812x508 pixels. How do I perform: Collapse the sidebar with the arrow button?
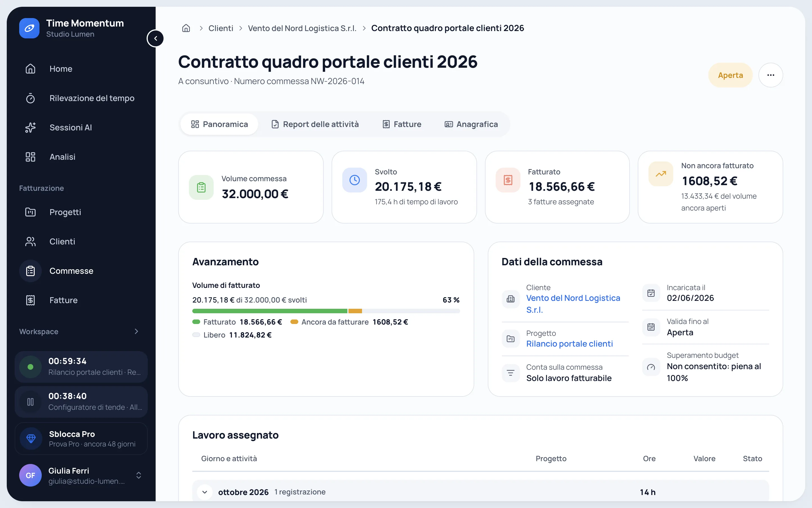(x=155, y=38)
